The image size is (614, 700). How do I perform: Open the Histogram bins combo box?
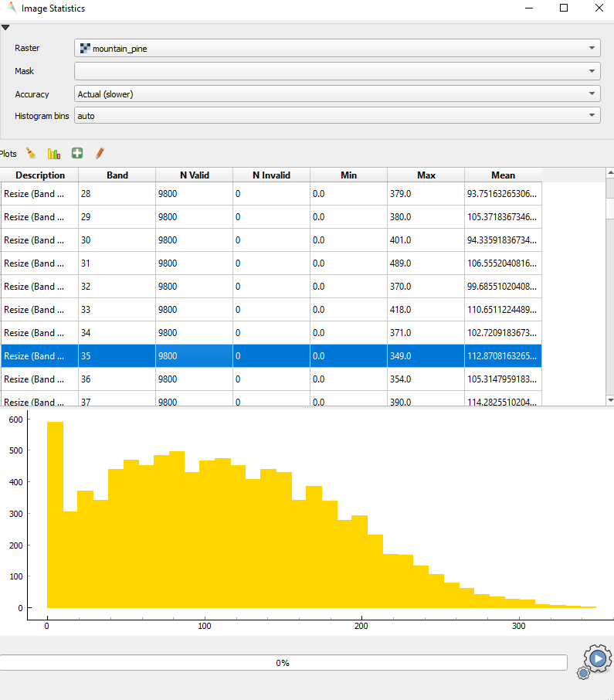[337, 116]
